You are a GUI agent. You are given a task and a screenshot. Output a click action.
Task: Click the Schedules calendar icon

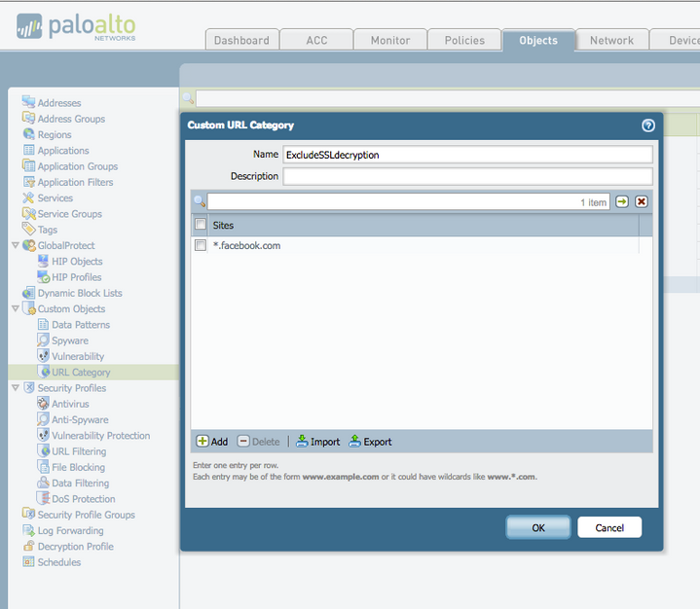[x=28, y=561]
